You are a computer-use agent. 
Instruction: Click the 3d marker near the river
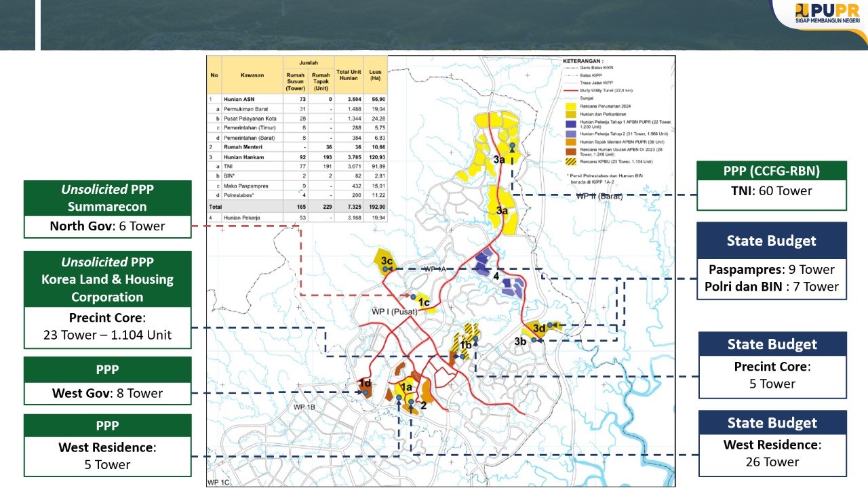(539, 328)
